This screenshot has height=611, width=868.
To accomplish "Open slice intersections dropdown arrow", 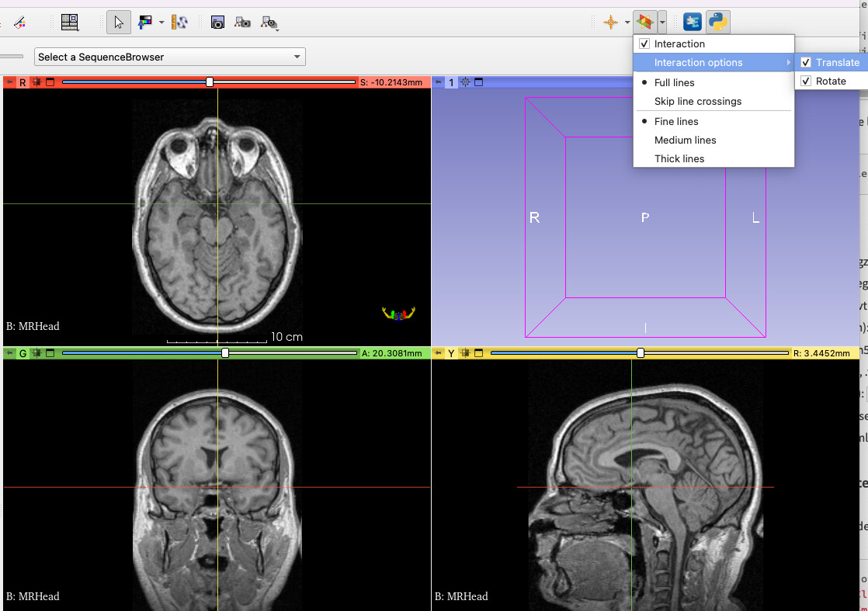I will point(662,23).
